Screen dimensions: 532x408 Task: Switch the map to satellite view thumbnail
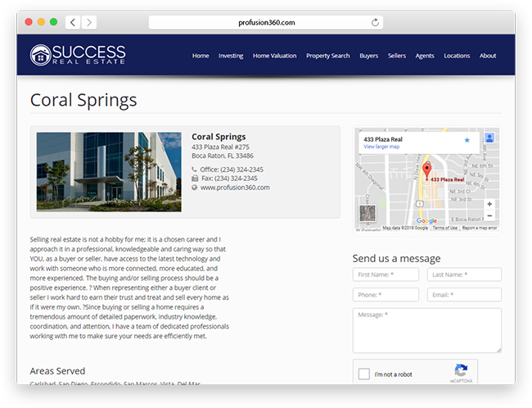(x=367, y=213)
